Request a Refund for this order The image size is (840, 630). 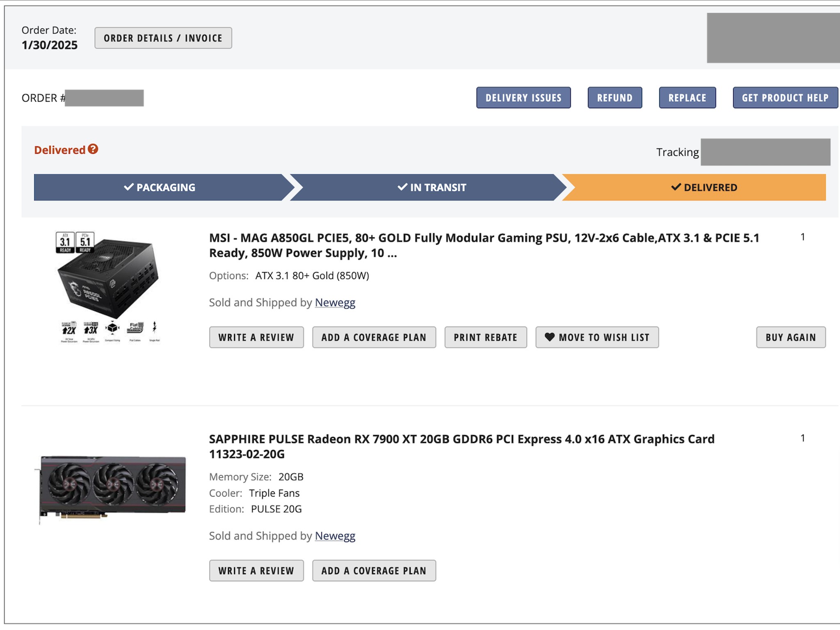tap(615, 98)
